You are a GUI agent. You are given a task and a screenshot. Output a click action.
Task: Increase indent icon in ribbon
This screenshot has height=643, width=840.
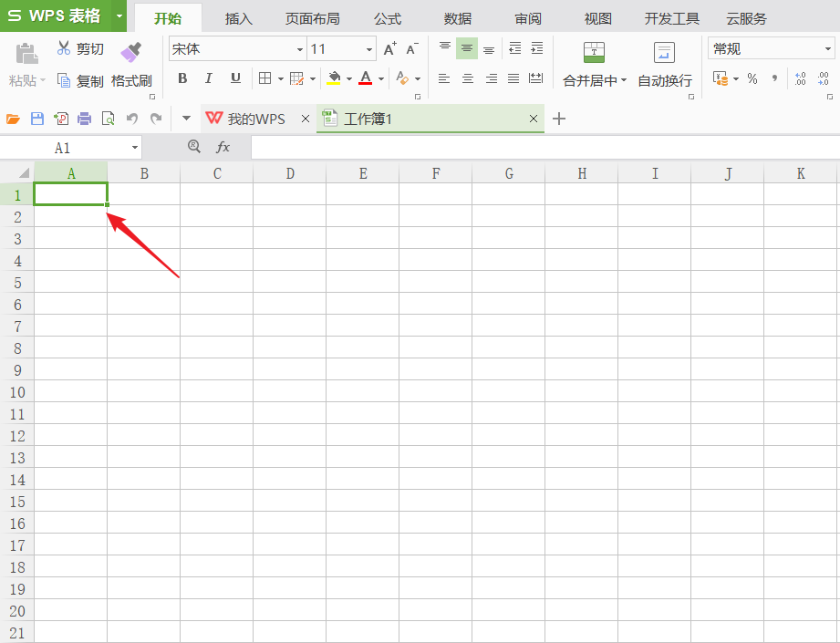[x=537, y=48]
